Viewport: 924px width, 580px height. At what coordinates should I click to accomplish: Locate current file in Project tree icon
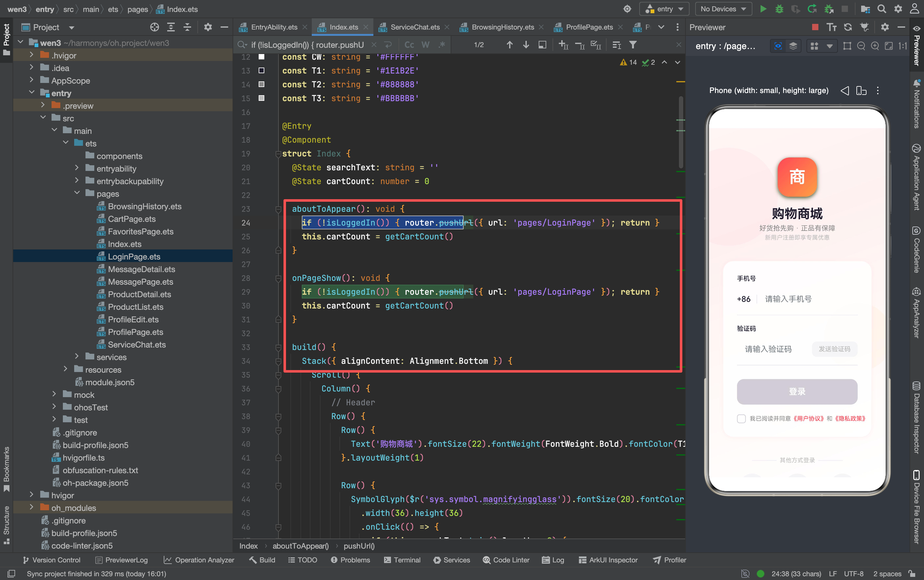tap(154, 27)
